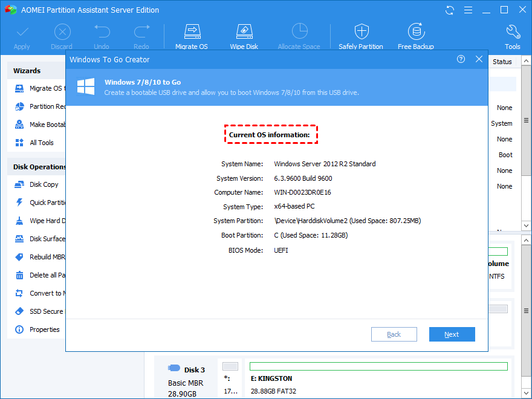Open the Tools wrench icon
The width and height of the screenshot is (532, 399).
coord(513,31)
